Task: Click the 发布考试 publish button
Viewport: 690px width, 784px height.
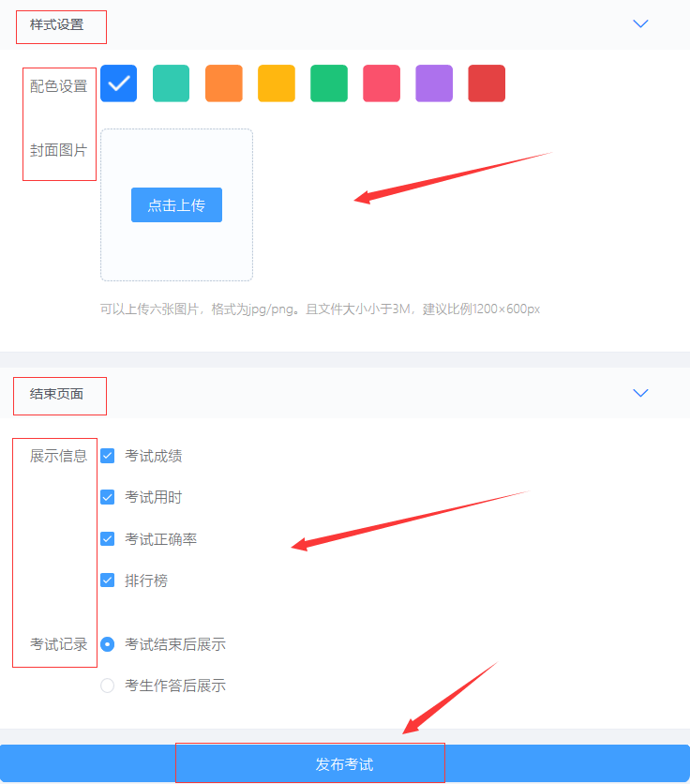Action: coord(344,764)
